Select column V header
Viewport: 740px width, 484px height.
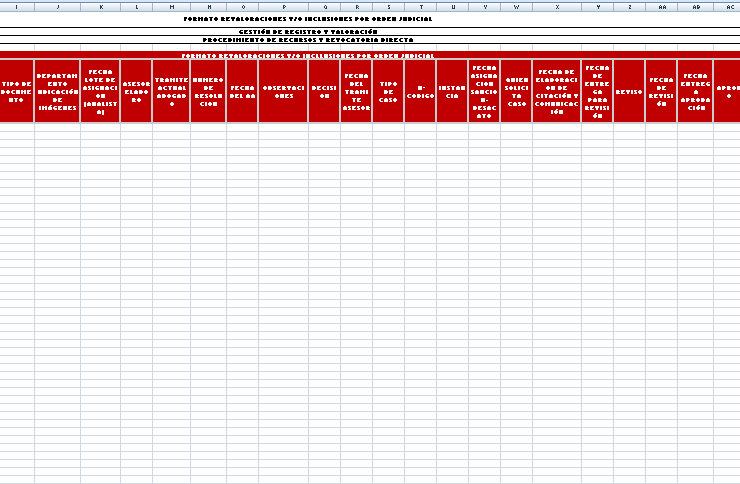(x=485, y=7)
